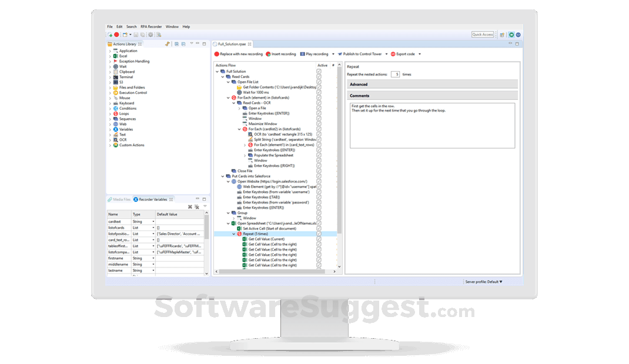629x364 pixels.
Task: Open the Edit menu
Action: tap(119, 26)
